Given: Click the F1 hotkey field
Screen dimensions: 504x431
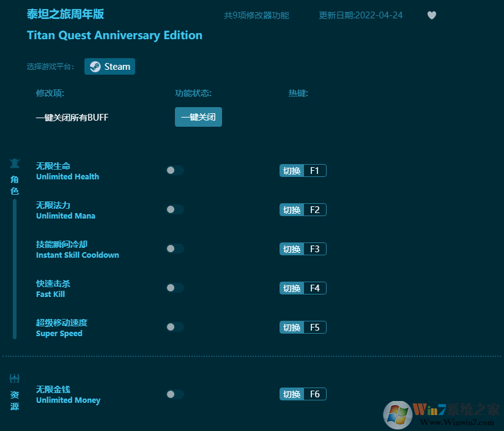Looking at the screenshot, I should 315,170.
